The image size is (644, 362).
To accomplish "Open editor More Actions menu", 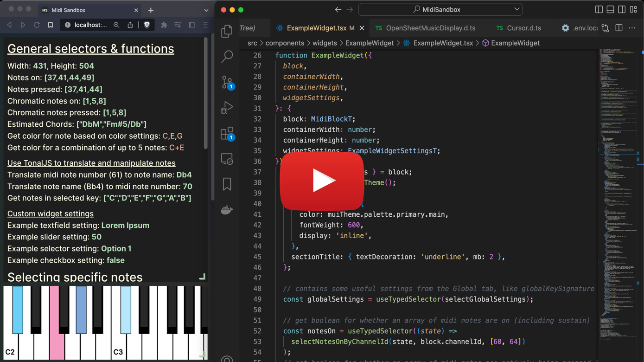I will click(x=632, y=28).
